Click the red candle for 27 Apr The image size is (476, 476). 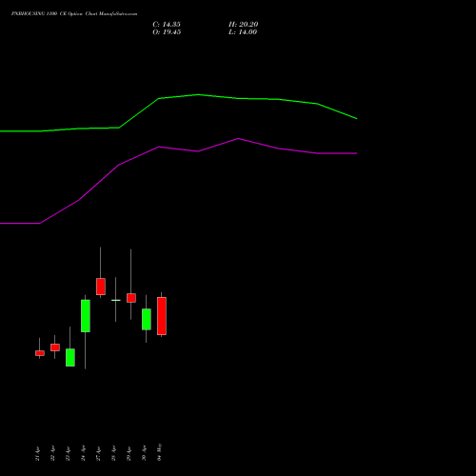(101, 287)
